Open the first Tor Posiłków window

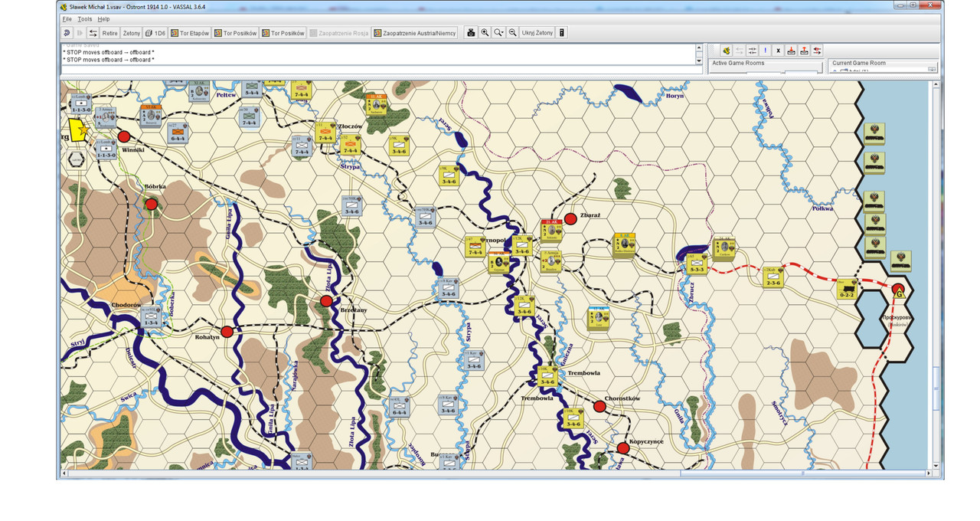[235, 33]
